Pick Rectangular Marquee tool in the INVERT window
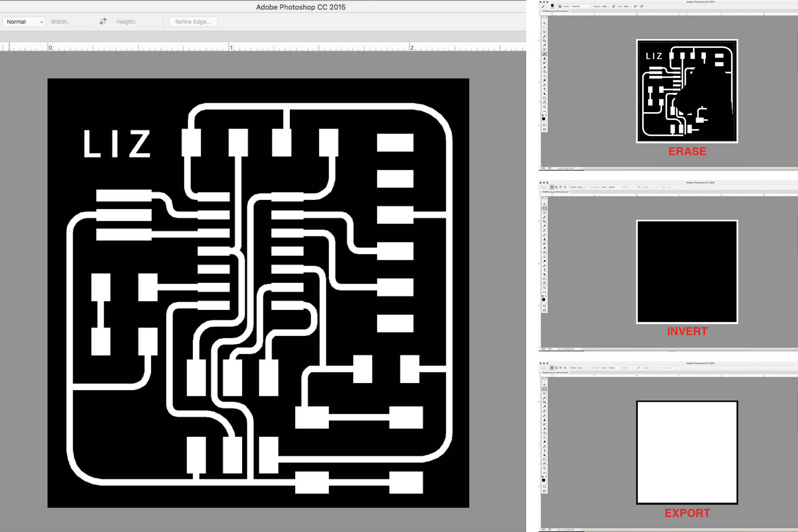The width and height of the screenshot is (798, 532). coord(544,208)
